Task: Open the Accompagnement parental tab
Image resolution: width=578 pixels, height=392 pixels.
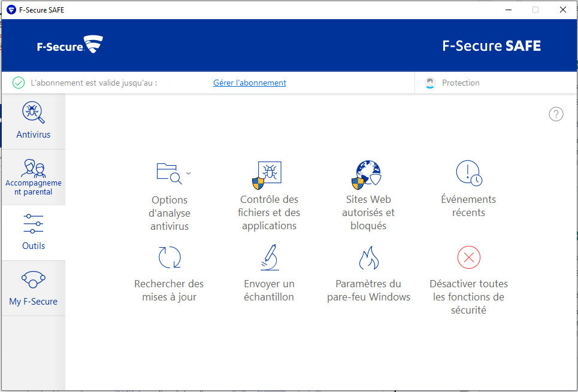Action: coord(33,177)
